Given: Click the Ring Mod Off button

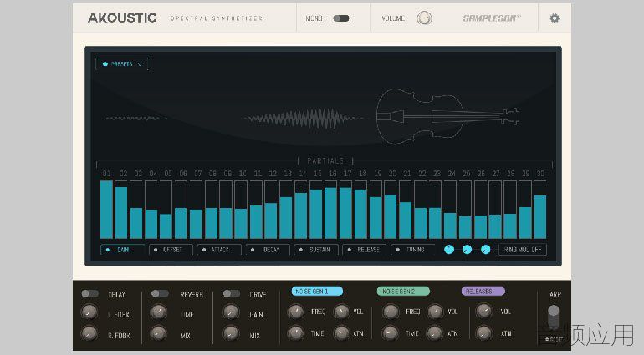Looking at the screenshot, I should point(523,250).
